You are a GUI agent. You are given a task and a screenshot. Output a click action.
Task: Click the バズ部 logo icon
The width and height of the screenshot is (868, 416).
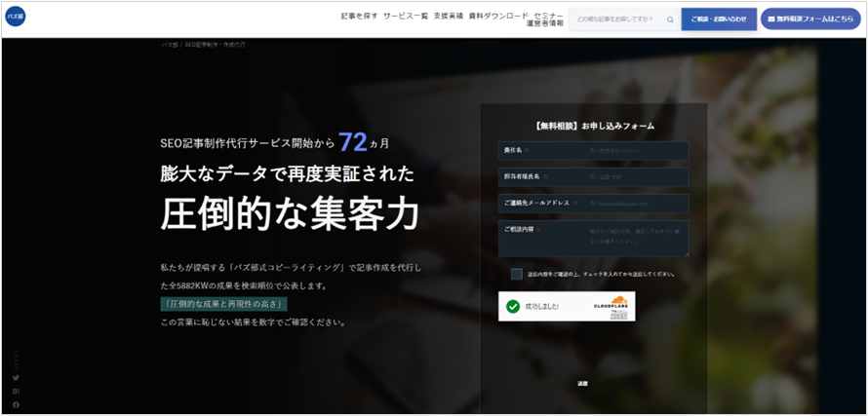[x=16, y=17]
